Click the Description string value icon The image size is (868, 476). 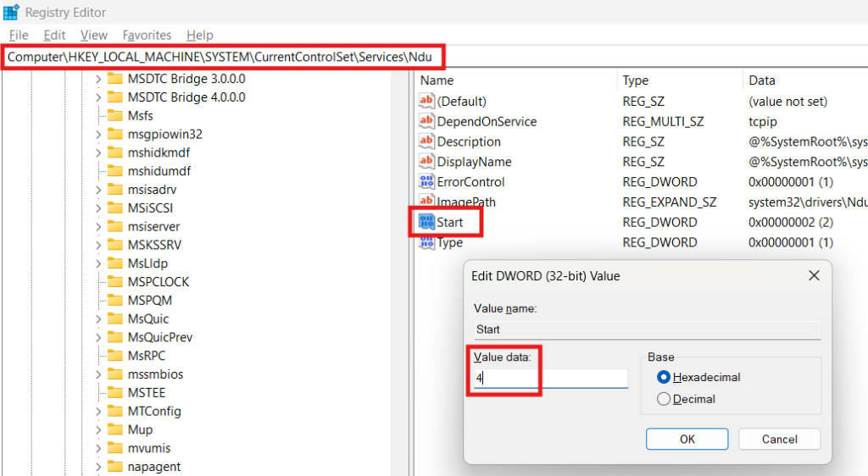(426, 141)
